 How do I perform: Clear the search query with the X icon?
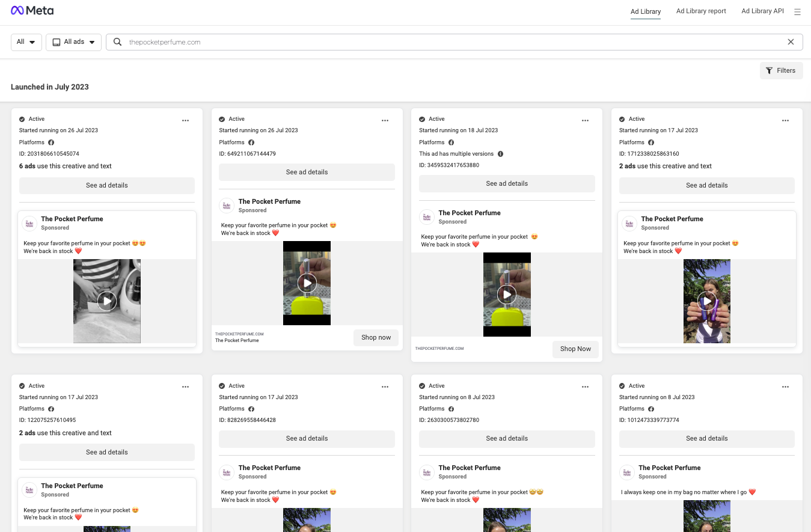coord(791,41)
